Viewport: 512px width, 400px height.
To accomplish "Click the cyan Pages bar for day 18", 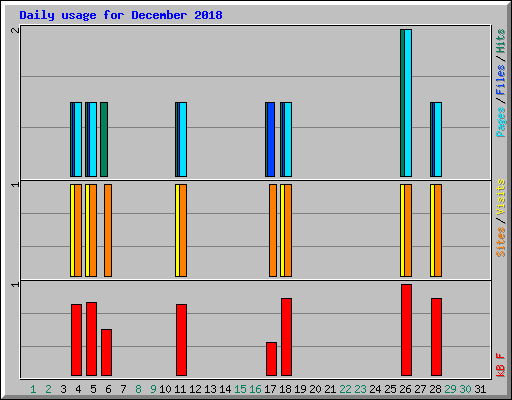I will click(288, 139).
